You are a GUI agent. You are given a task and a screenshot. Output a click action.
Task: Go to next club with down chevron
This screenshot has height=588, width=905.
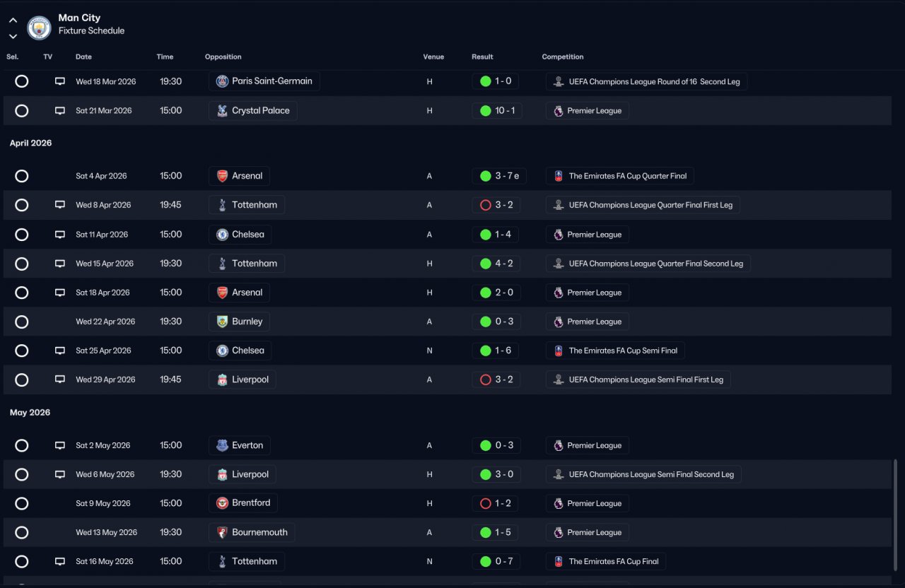pos(13,36)
